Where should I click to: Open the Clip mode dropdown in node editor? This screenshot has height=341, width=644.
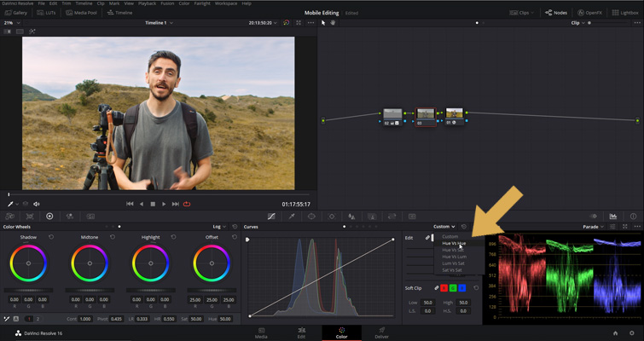tap(577, 23)
